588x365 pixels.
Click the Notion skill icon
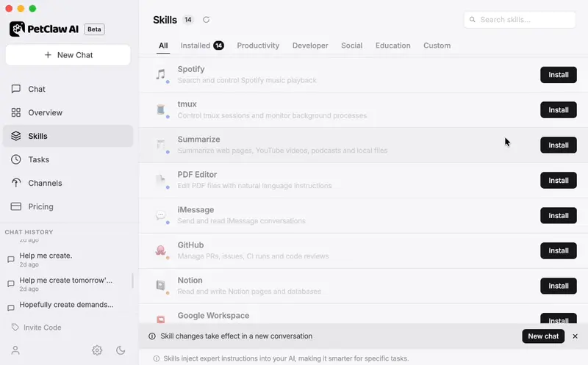(x=161, y=286)
